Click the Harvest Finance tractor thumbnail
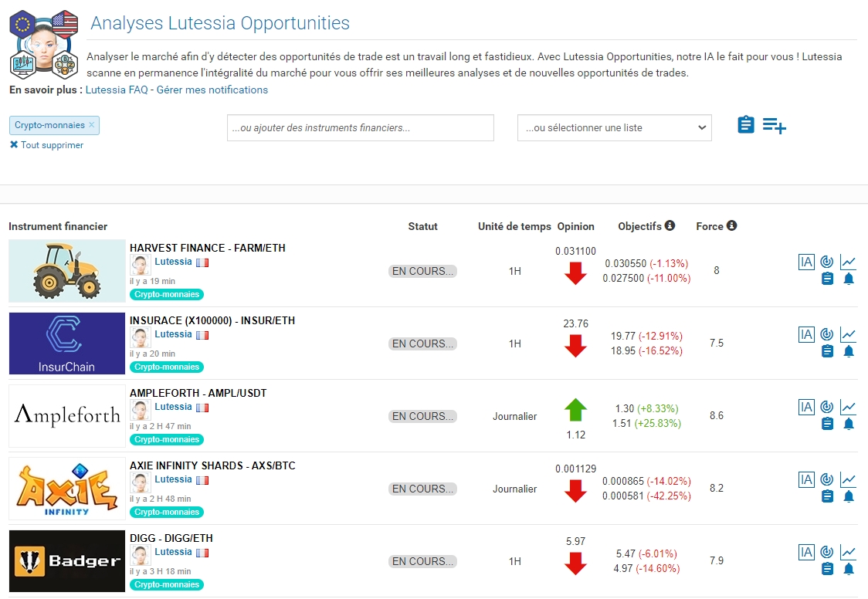Screen dimensions: 868x599 tap(67, 271)
